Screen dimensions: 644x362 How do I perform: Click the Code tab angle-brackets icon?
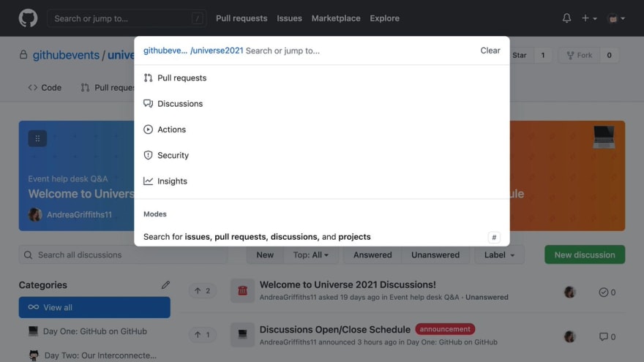coord(33,88)
